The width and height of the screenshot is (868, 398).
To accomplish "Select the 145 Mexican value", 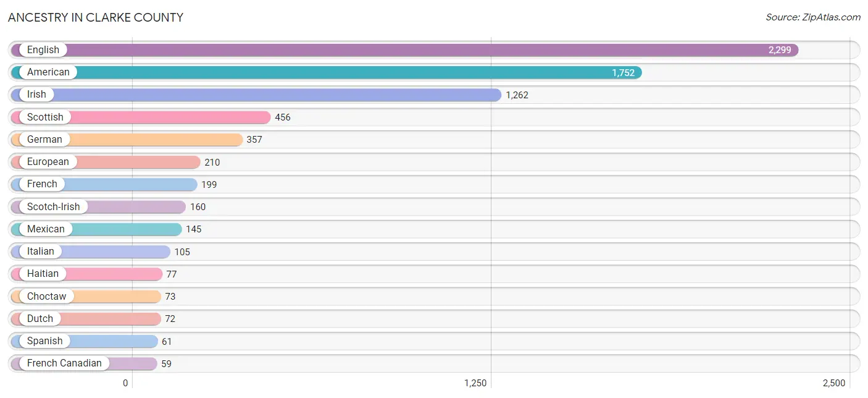I will point(194,229).
